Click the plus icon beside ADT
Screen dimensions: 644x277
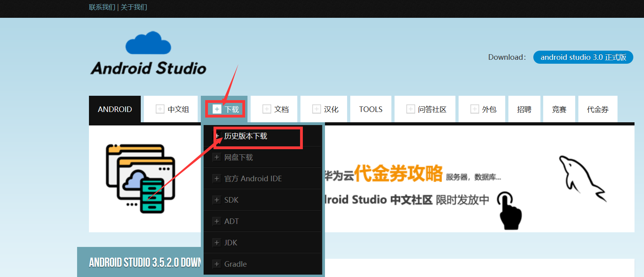coord(216,222)
